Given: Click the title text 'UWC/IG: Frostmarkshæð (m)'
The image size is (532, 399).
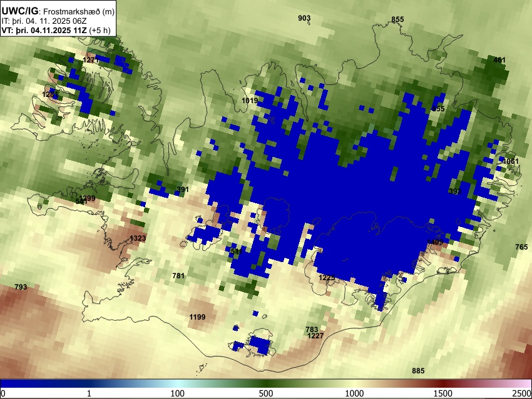Looking at the screenshot, I should point(58,11).
